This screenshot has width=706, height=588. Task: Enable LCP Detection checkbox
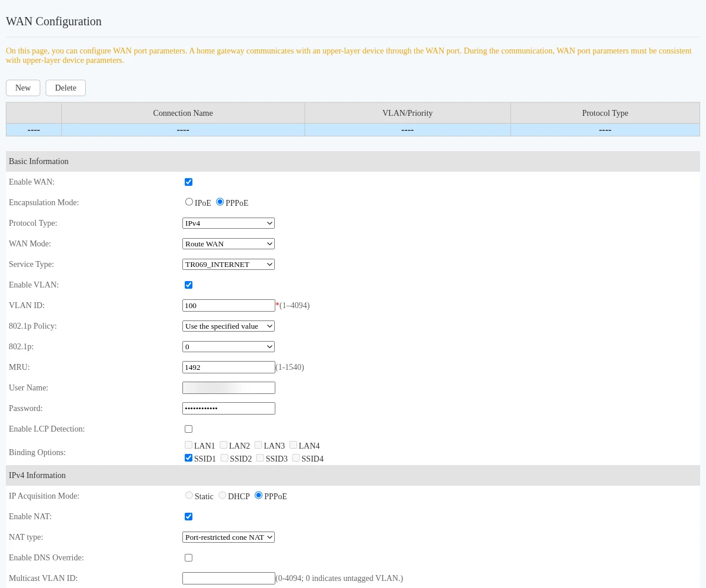tap(188, 429)
